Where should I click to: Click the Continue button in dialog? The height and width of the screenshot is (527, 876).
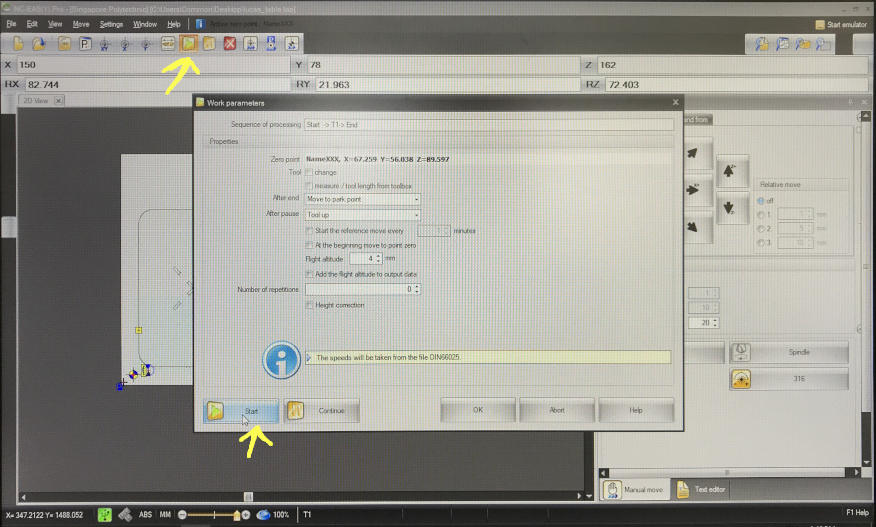pyautogui.click(x=321, y=411)
